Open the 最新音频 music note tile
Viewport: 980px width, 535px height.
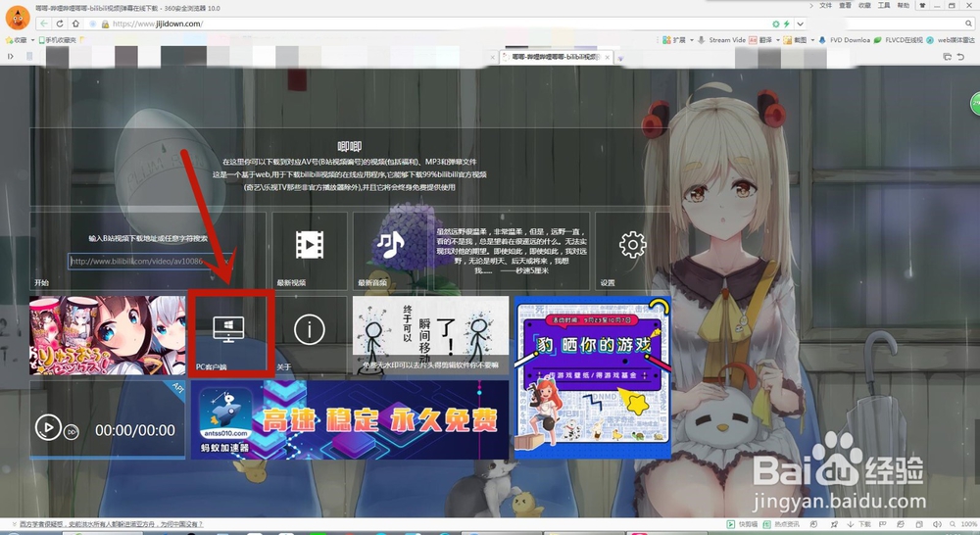coord(390,251)
